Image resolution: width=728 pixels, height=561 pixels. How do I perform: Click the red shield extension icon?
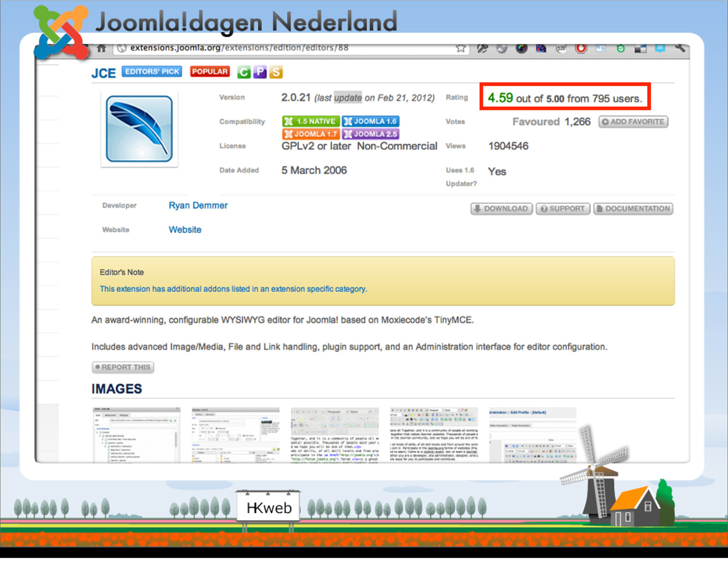[x=581, y=48]
